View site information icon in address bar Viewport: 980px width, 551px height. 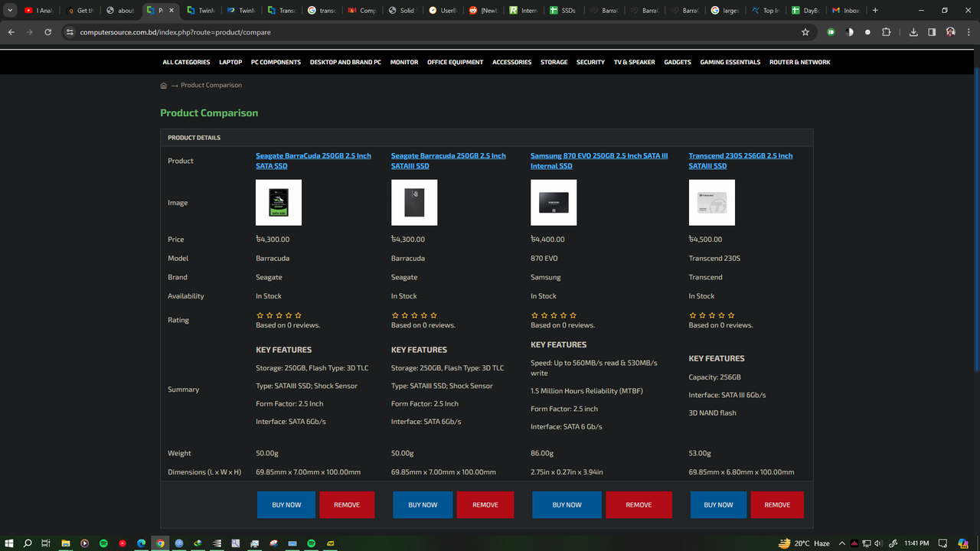coord(70,32)
